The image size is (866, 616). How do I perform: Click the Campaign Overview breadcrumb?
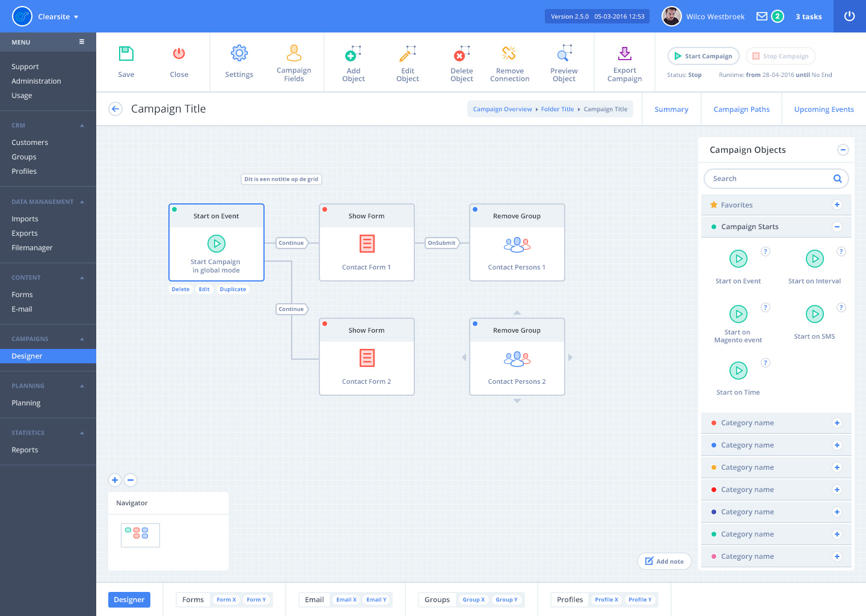coord(502,109)
